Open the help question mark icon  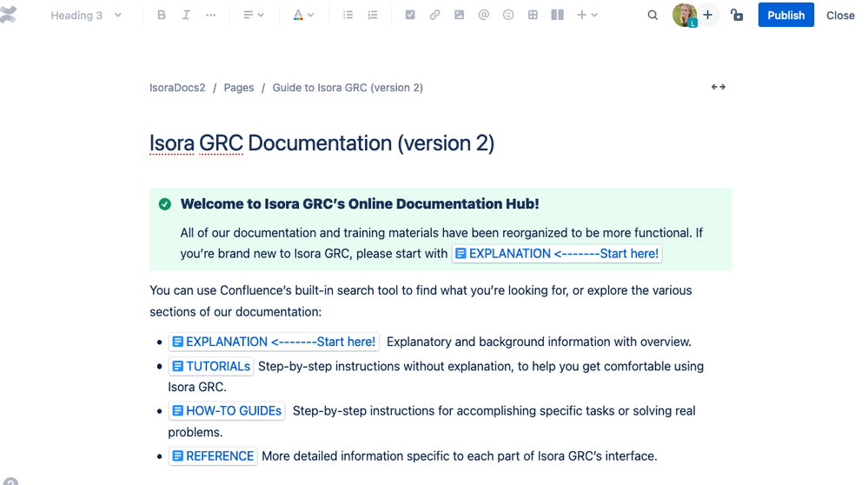10,482
